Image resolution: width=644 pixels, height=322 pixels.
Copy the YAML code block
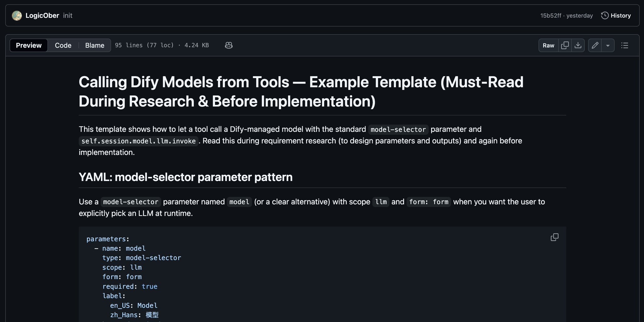click(554, 237)
